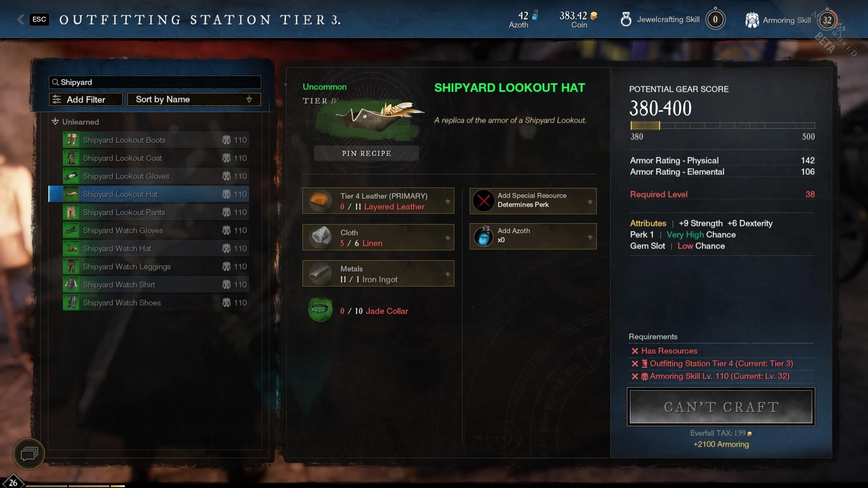The width and height of the screenshot is (868, 488).
Task: Click the Jade Collar item icon
Action: pyautogui.click(x=321, y=310)
